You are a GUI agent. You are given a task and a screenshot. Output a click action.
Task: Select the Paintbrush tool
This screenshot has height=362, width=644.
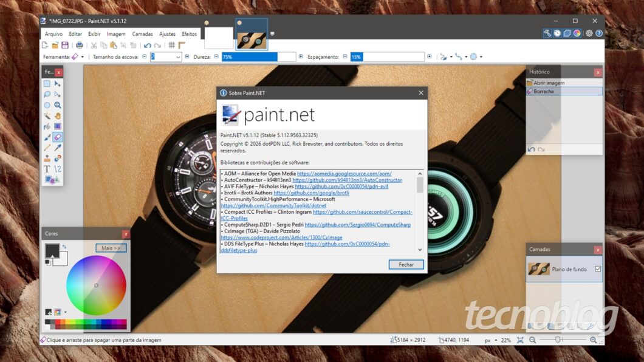tap(47, 137)
